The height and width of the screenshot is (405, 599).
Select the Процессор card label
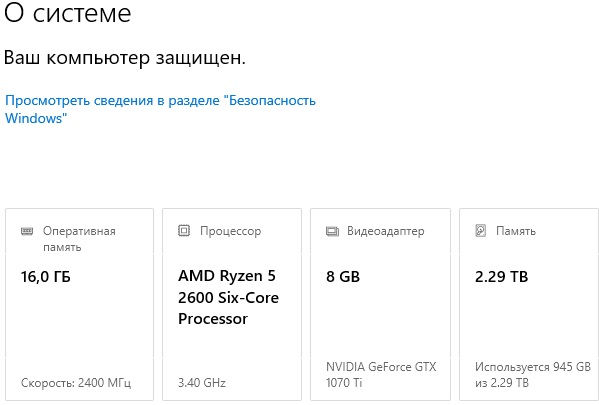[231, 231]
